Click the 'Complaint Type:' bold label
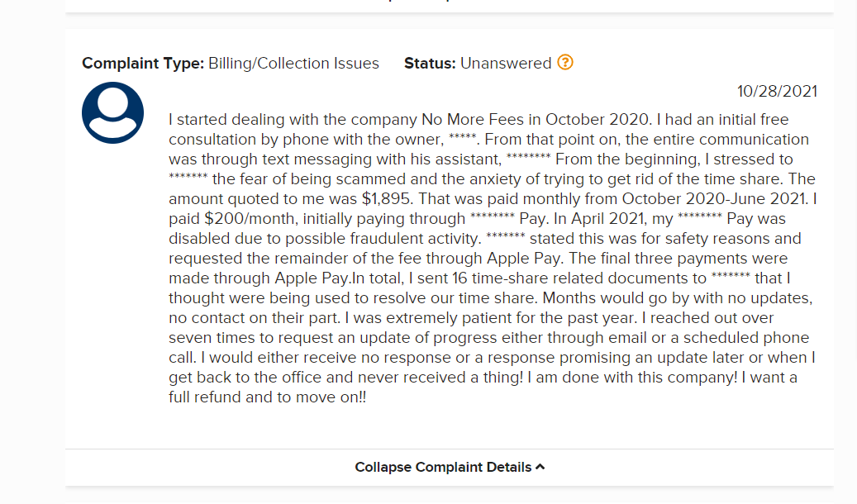 [142, 63]
